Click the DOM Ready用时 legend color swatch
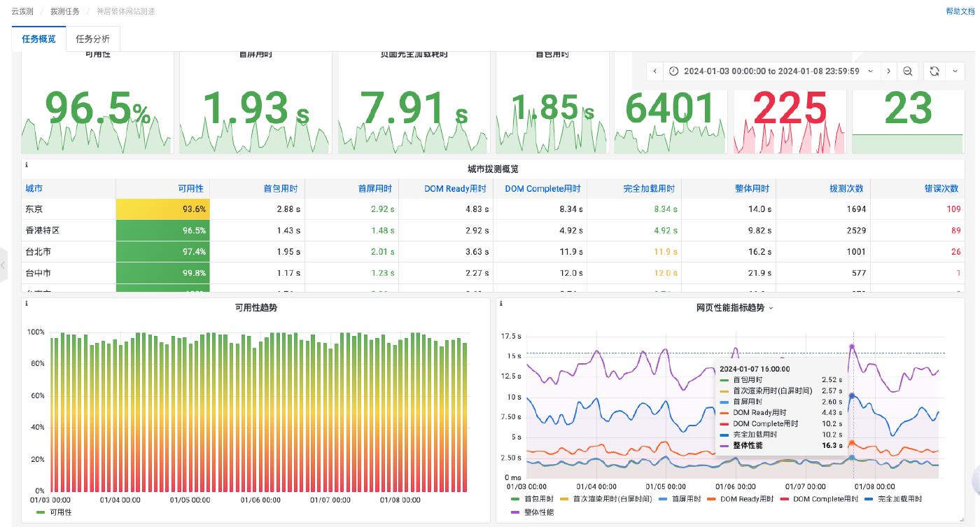 (x=711, y=499)
